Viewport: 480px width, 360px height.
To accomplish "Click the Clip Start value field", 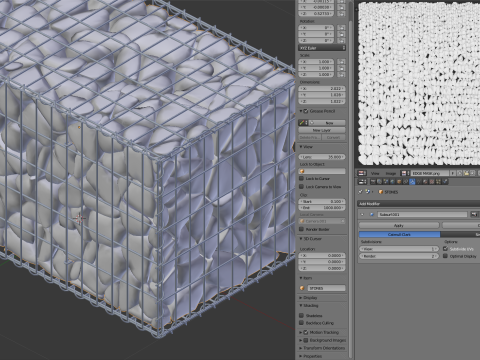I will [322, 201].
